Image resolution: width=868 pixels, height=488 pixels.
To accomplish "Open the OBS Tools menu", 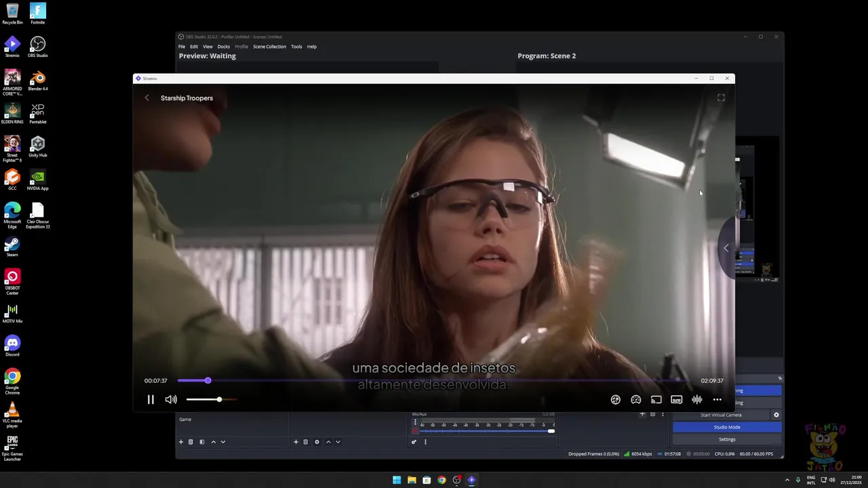I will (296, 47).
